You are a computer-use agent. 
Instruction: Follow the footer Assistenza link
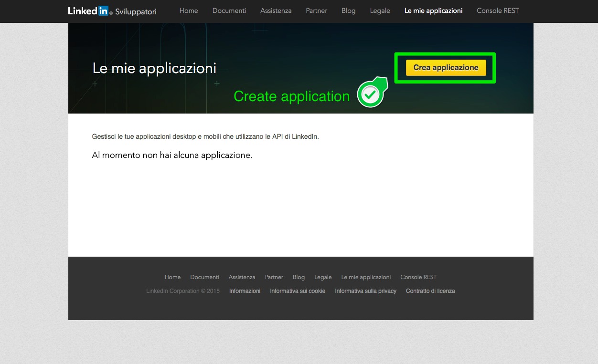(x=242, y=277)
